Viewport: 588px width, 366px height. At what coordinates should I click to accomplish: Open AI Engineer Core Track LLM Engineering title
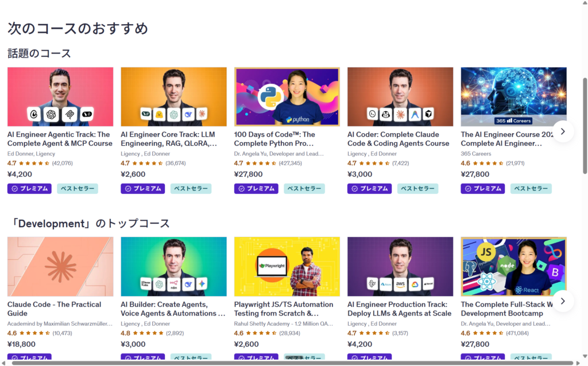pyautogui.click(x=168, y=139)
